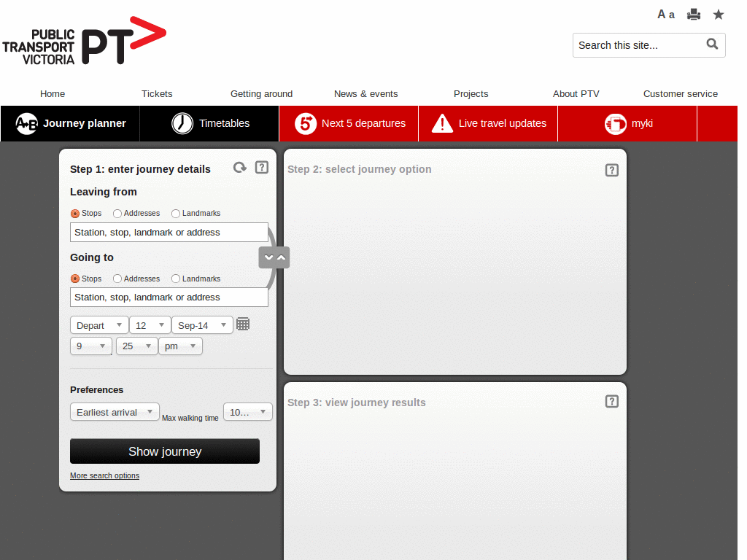Viewport: 747px width, 560px height.
Task: Open the About PTV menu
Action: 576,94
